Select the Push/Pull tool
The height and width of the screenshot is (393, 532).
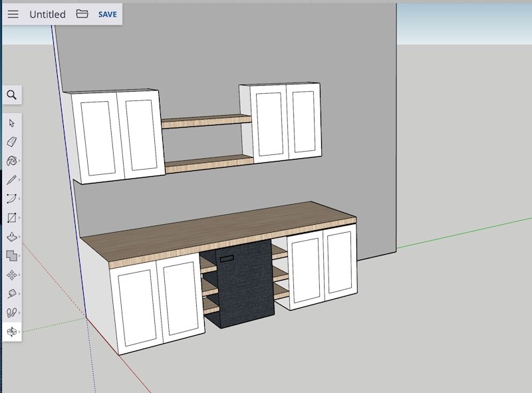pyautogui.click(x=11, y=237)
